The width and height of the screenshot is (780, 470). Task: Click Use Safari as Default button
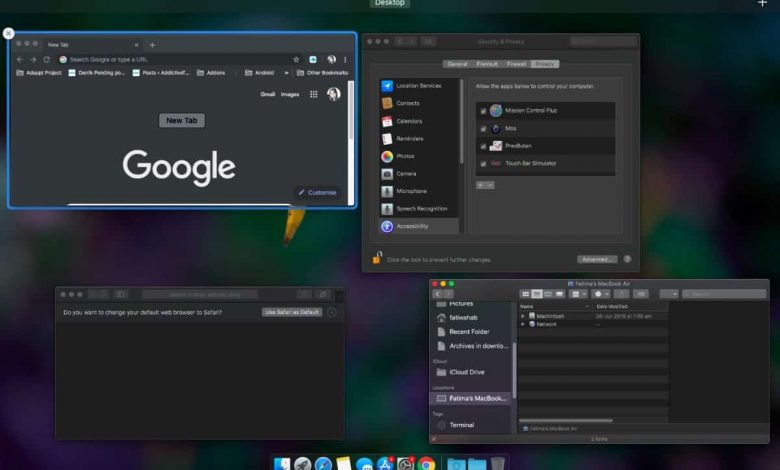[x=292, y=312]
